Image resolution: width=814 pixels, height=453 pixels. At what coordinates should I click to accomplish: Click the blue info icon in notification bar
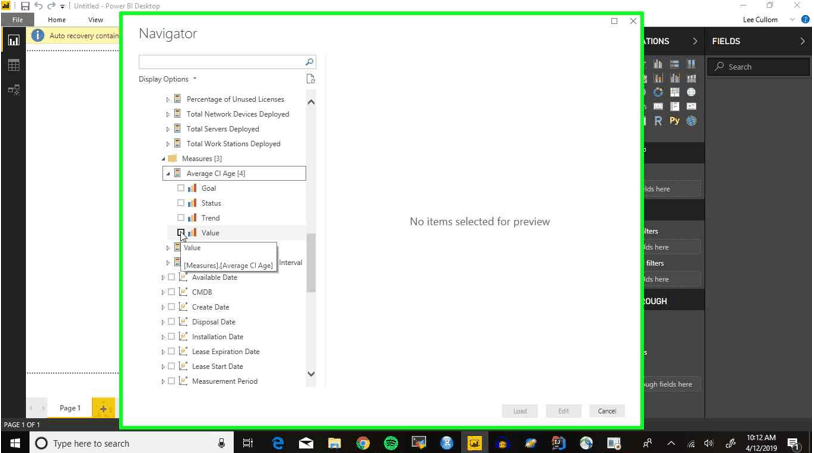[x=37, y=35]
